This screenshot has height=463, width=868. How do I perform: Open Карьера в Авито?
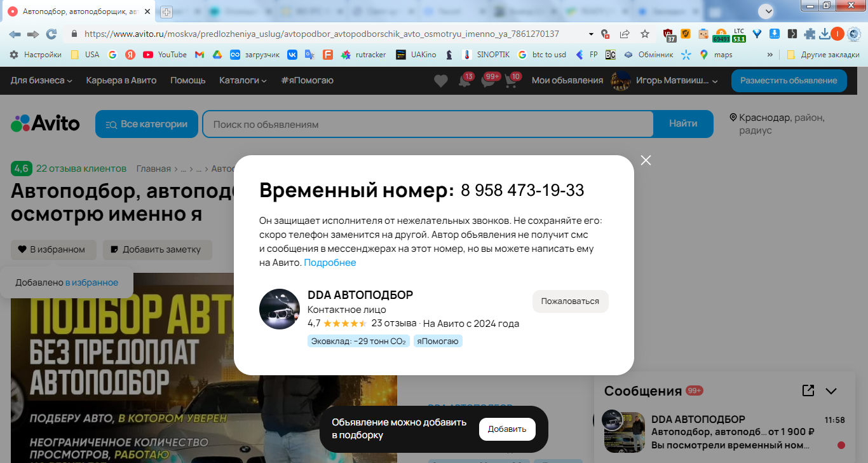point(121,80)
